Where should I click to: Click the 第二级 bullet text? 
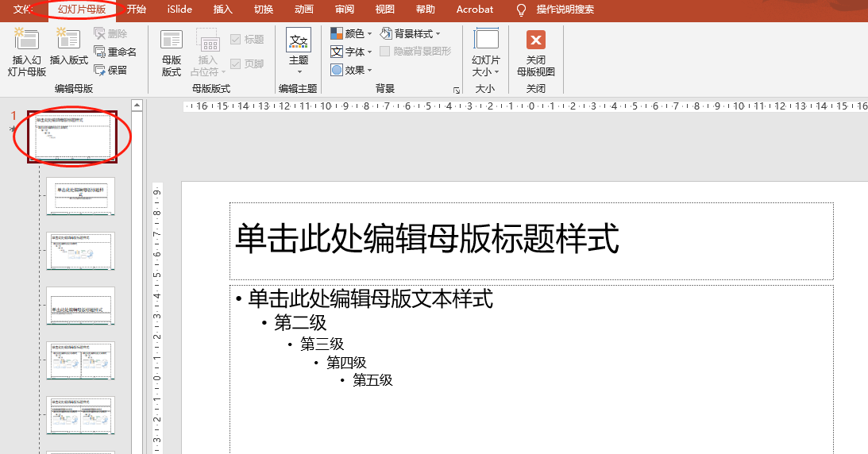(301, 322)
